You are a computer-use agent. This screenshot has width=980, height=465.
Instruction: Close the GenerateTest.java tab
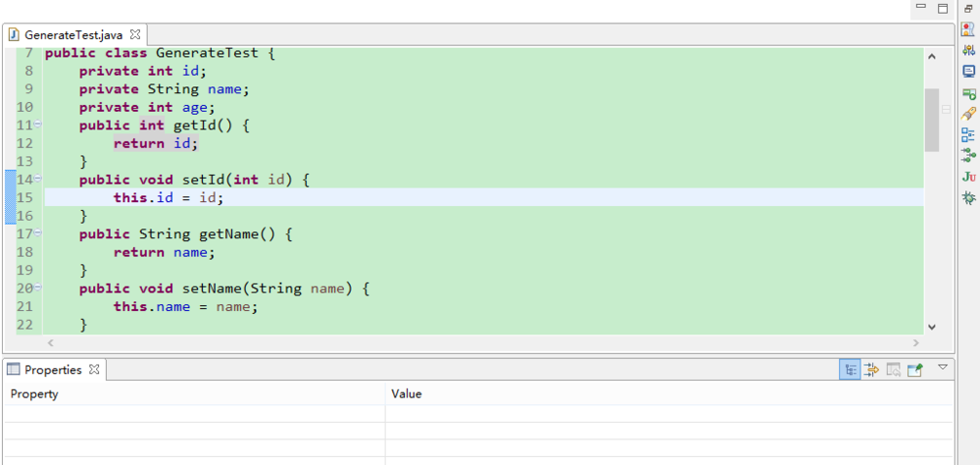click(x=135, y=33)
